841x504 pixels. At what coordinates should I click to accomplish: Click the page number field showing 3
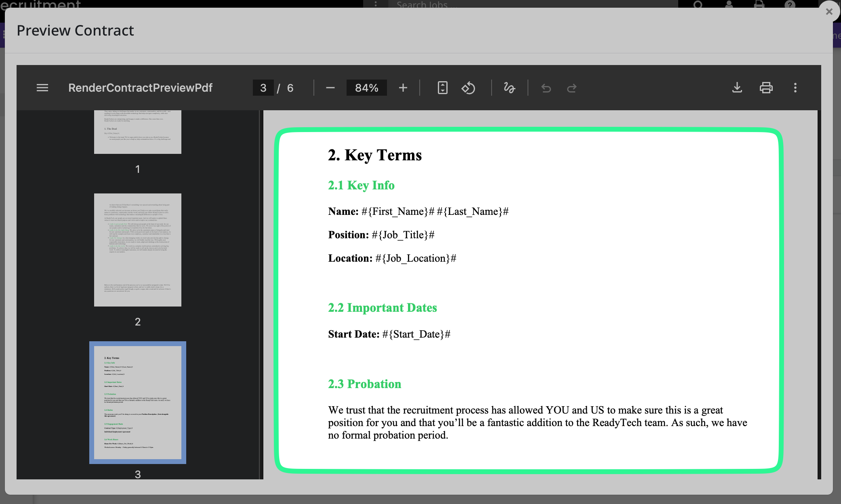(x=263, y=88)
